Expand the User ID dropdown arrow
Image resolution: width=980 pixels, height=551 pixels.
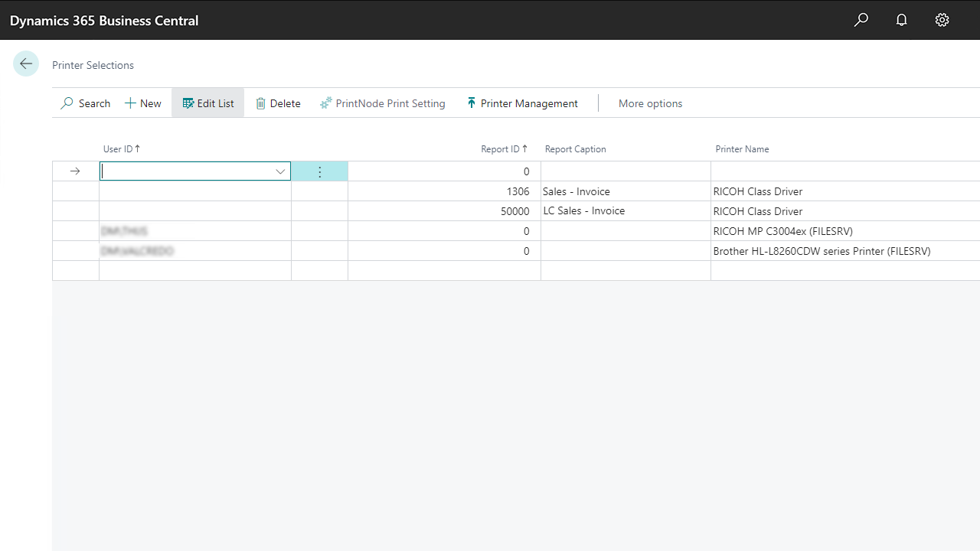coord(280,171)
